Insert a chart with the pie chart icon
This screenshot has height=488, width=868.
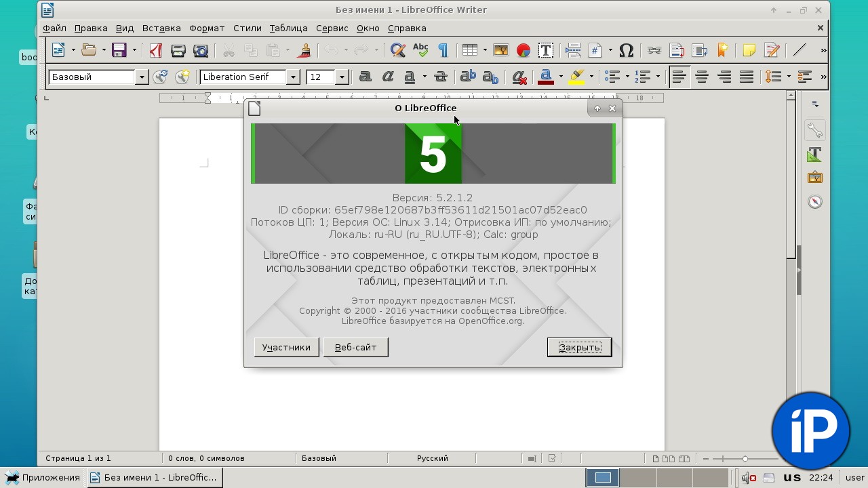523,50
